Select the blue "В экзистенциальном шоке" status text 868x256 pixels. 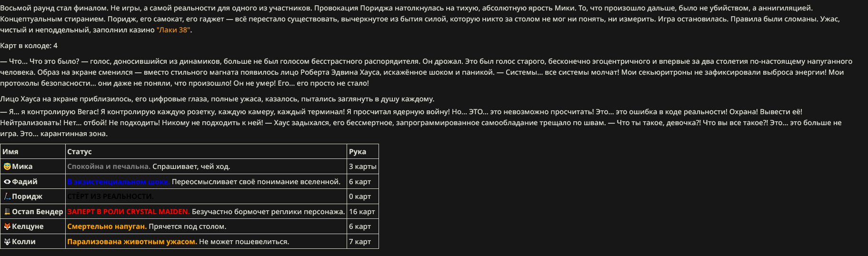[x=118, y=182]
